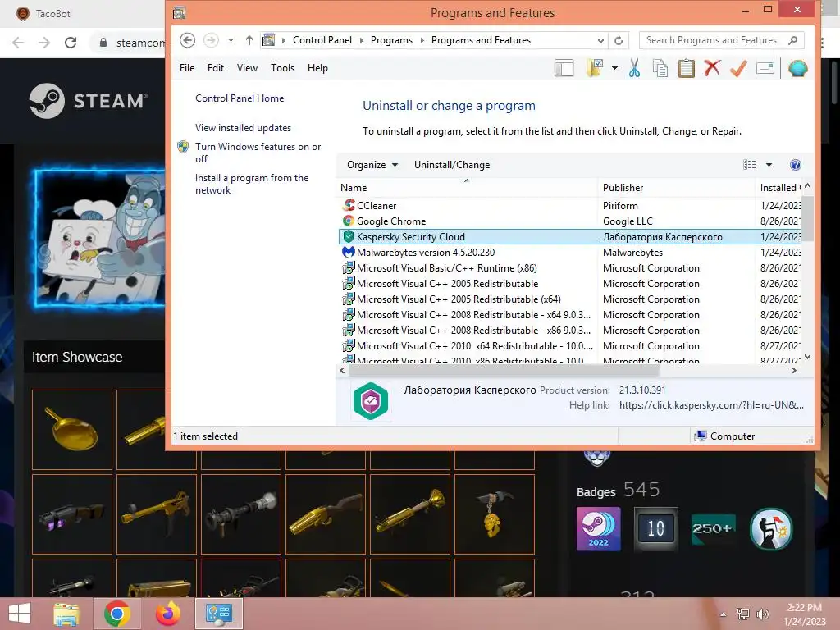Click the Copy toolbar icon

tap(660, 68)
